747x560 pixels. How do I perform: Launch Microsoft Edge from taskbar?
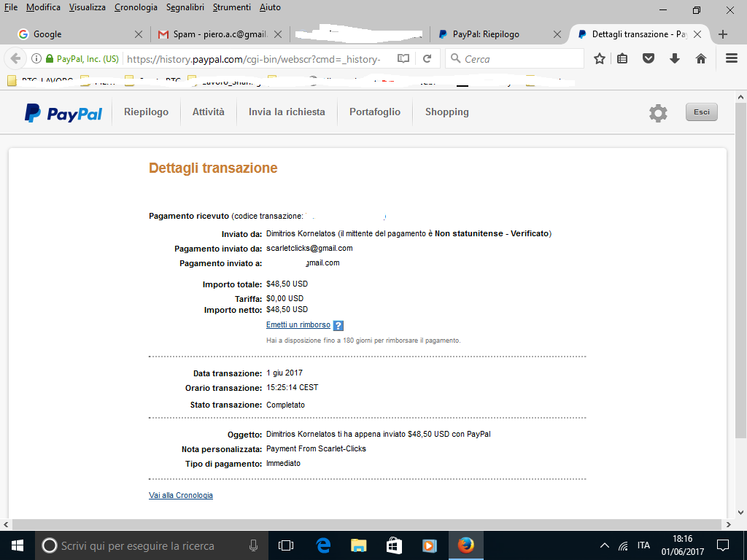tap(323, 545)
